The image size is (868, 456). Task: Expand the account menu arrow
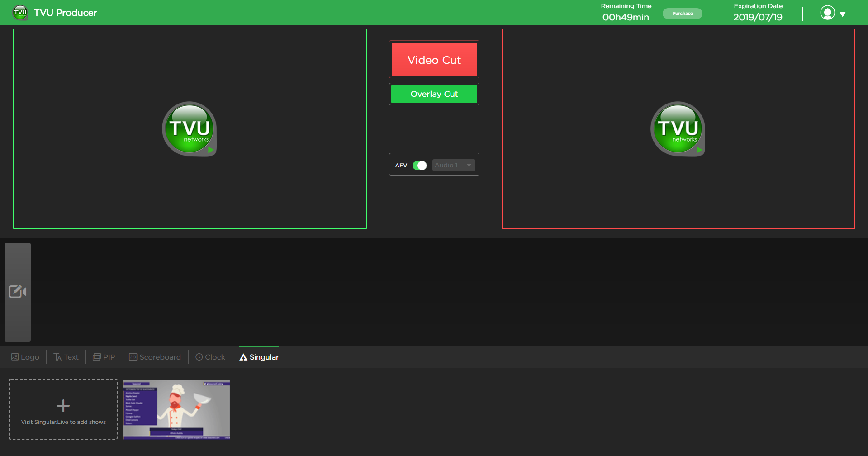click(843, 14)
